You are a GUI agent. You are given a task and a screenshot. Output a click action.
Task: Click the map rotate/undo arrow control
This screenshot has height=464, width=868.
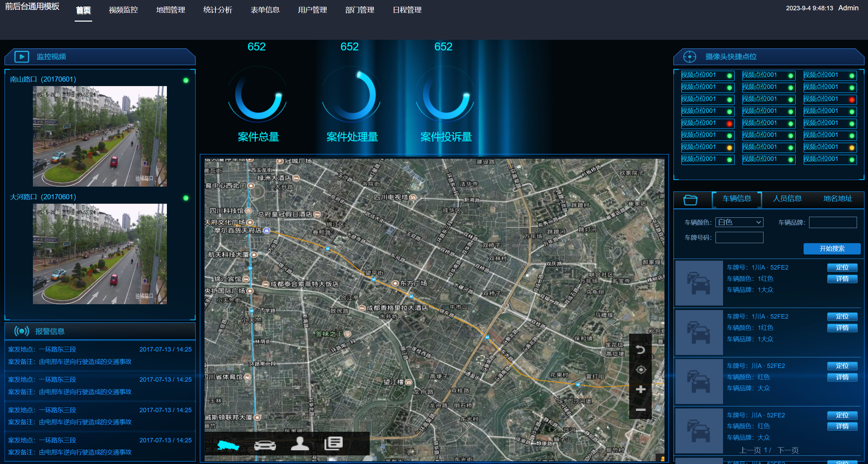tap(640, 350)
